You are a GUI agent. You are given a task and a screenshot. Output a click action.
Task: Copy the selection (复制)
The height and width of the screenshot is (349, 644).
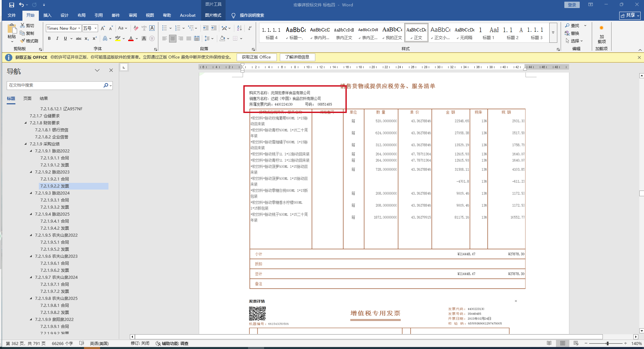[27, 33]
